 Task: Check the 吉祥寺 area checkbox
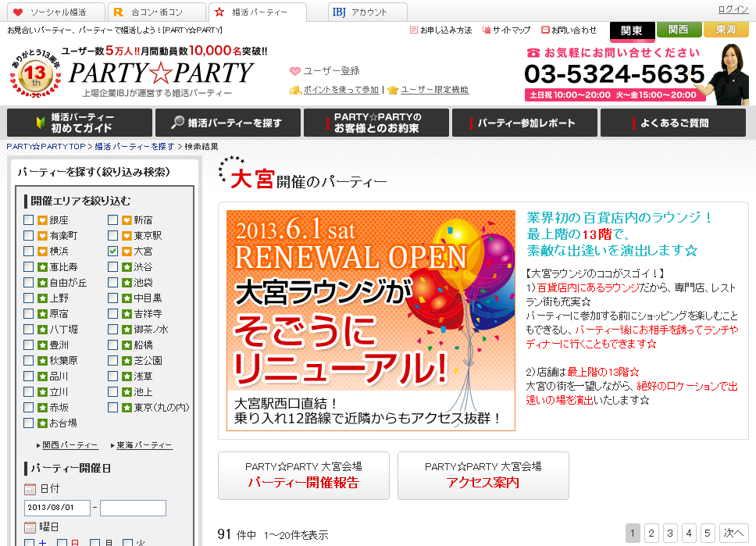tap(112, 314)
